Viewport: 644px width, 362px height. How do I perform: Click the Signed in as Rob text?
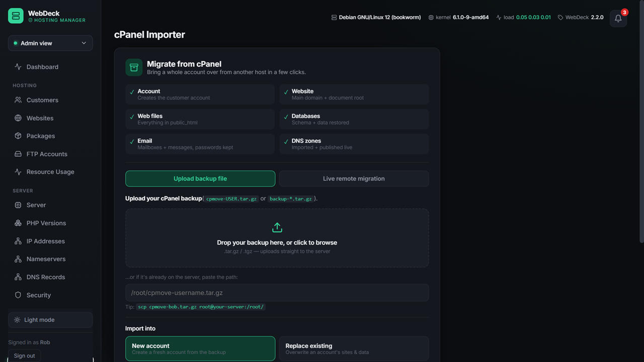(29, 342)
